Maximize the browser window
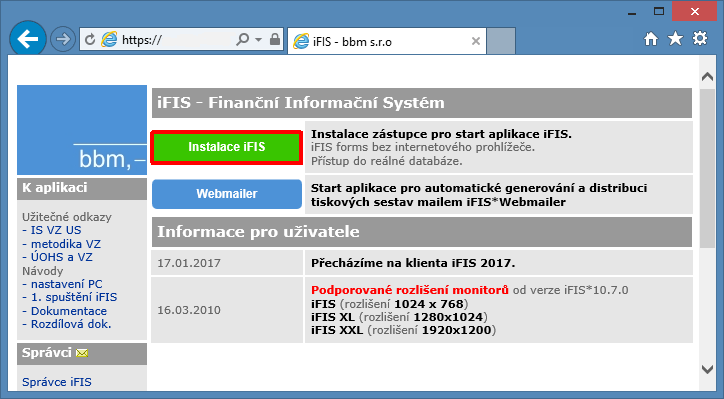 (659, 12)
